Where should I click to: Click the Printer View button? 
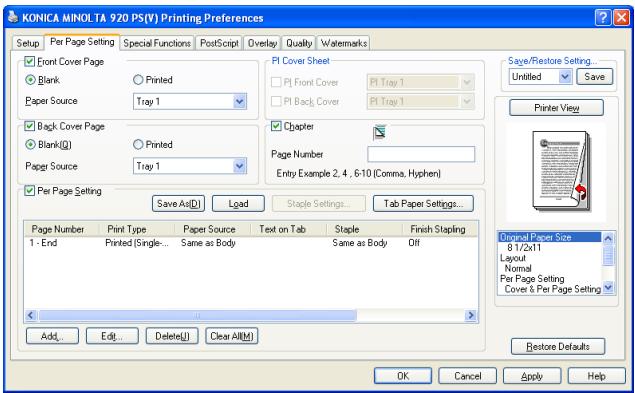(556, 108)
